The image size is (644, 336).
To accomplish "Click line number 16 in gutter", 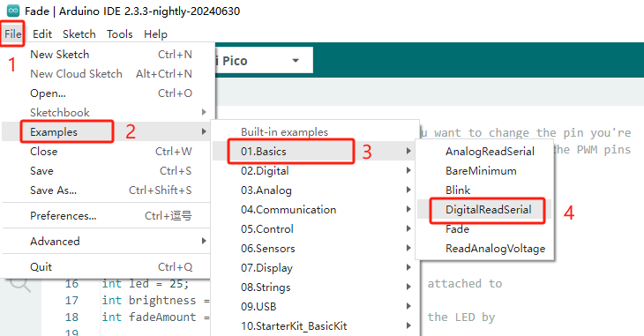I will pyautogui.click(x=71, y=284).
